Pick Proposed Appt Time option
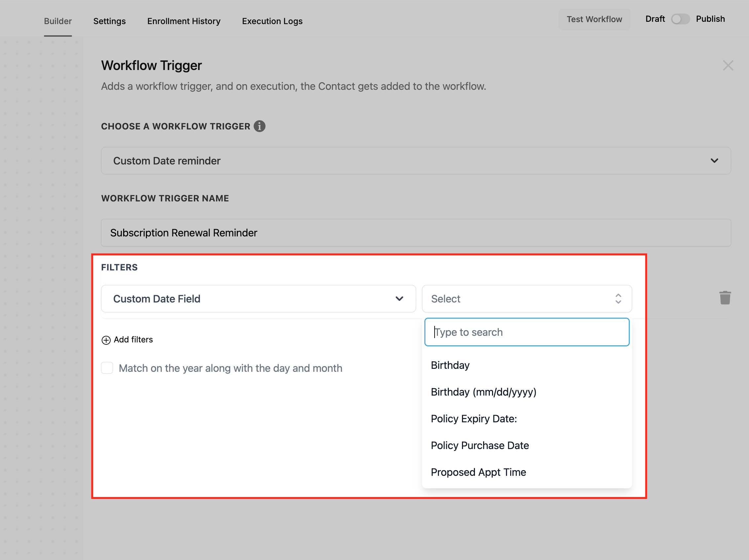Image resolution: width=749 pixels, height=560 pixels. 478,472
